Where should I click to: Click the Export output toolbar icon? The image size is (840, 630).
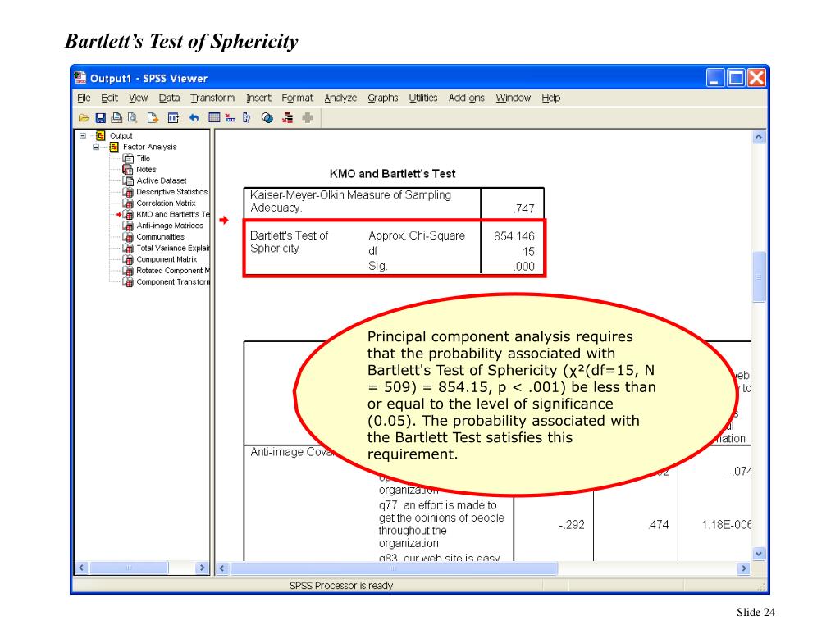click(153, 118)
